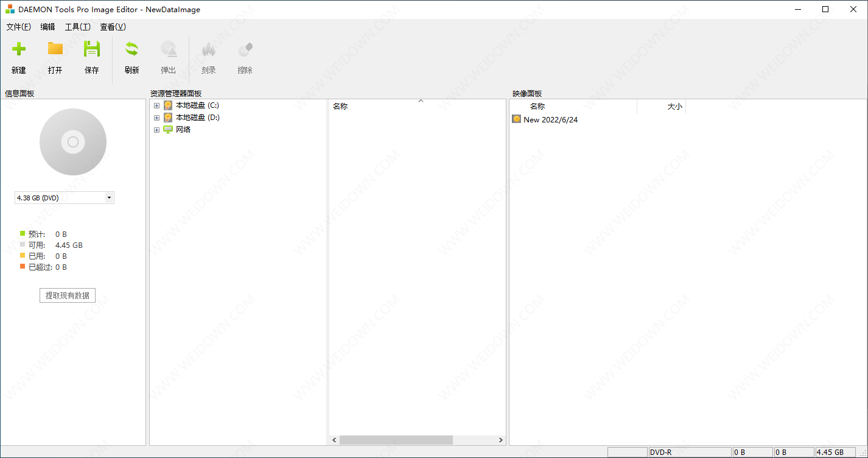The width and height of the screenshot is (868, 458).
Task: Select the 网络 tree item
Action: click(183, 130)
